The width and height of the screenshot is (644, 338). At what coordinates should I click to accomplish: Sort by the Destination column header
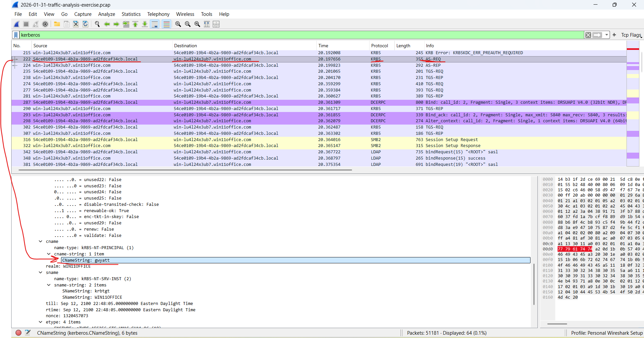244,46
